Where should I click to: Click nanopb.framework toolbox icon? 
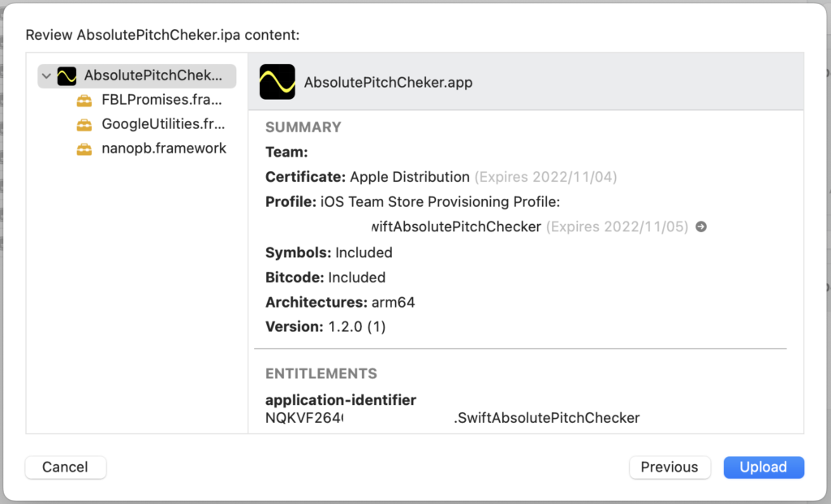click(84, 149)
